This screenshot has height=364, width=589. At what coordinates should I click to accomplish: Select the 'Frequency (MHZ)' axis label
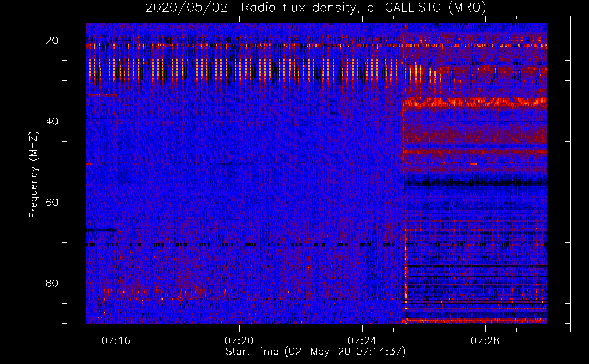coord(33,175)
